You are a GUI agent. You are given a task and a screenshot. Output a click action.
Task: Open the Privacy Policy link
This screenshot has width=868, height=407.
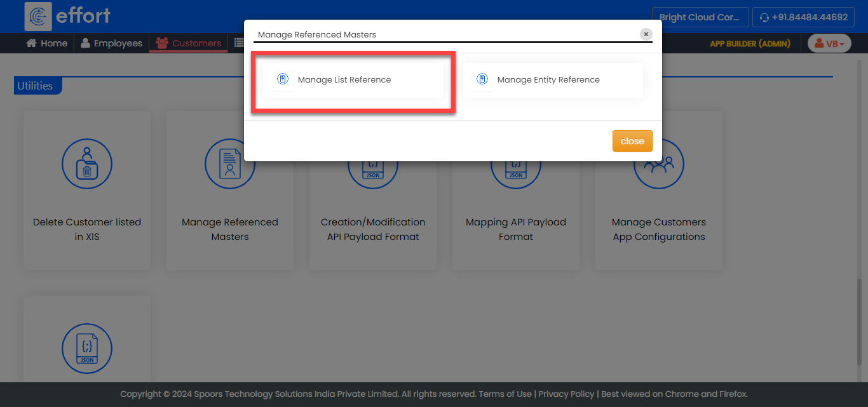566,394
